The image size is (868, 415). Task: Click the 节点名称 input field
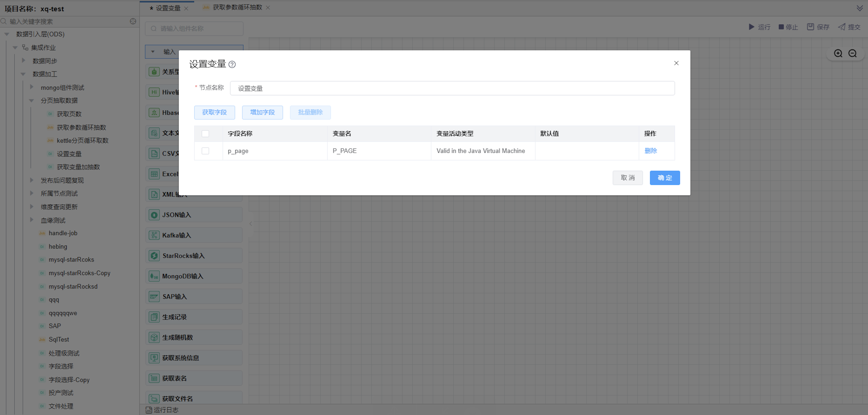pyautogui.click(x=452, y=88)
